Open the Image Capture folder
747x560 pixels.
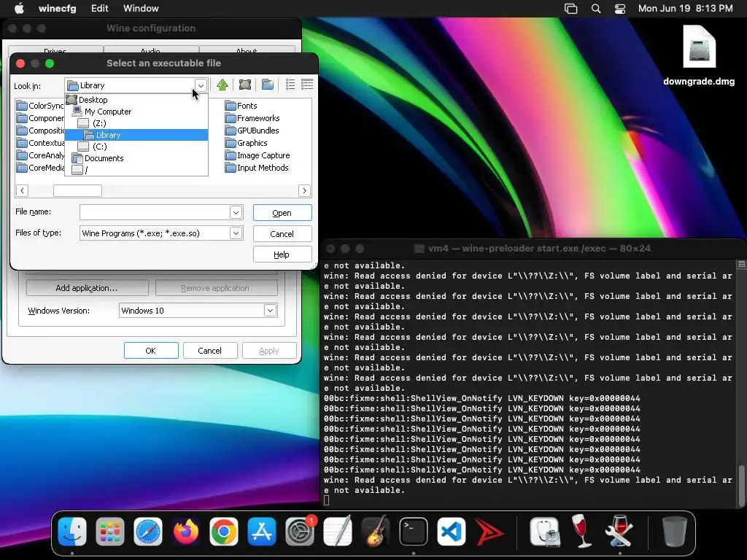[x=258, y=155]
